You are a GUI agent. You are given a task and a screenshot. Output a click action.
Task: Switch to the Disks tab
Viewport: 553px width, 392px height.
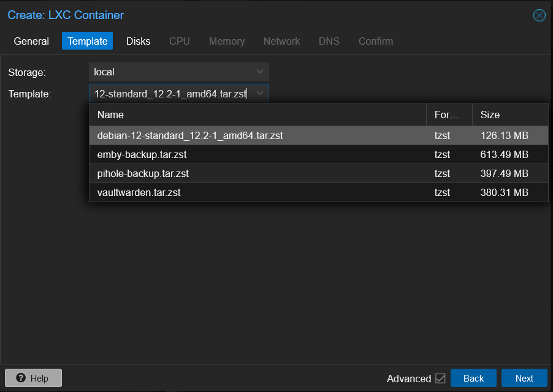point(138,41)
